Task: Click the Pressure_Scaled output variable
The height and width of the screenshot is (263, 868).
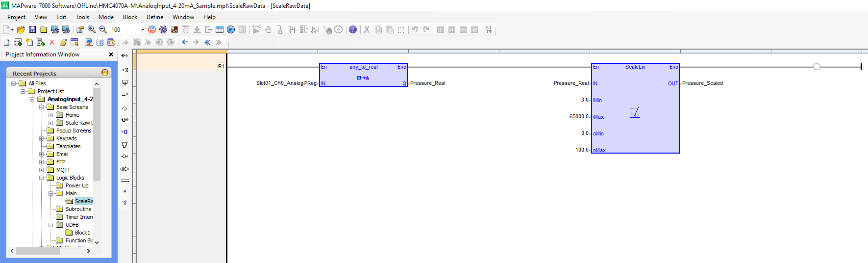Action: (702, 83)
